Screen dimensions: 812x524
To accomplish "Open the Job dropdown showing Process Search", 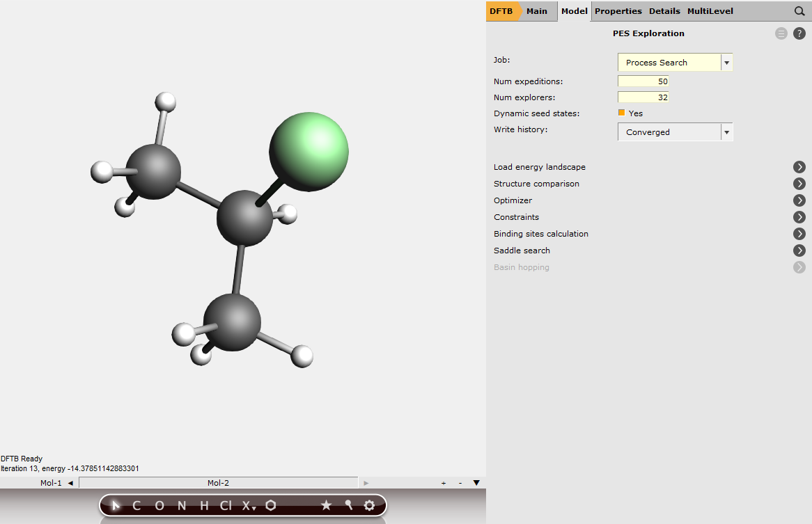I will [674, 63].
